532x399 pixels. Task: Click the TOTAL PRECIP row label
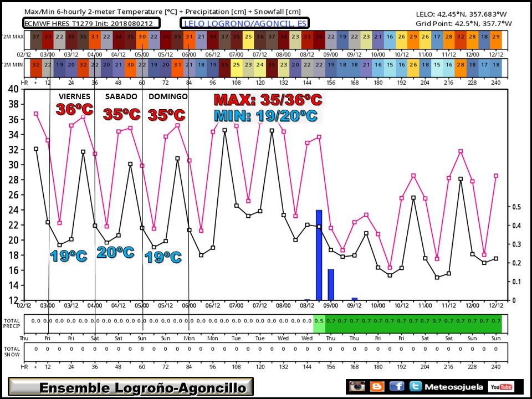tap(12, 323)
